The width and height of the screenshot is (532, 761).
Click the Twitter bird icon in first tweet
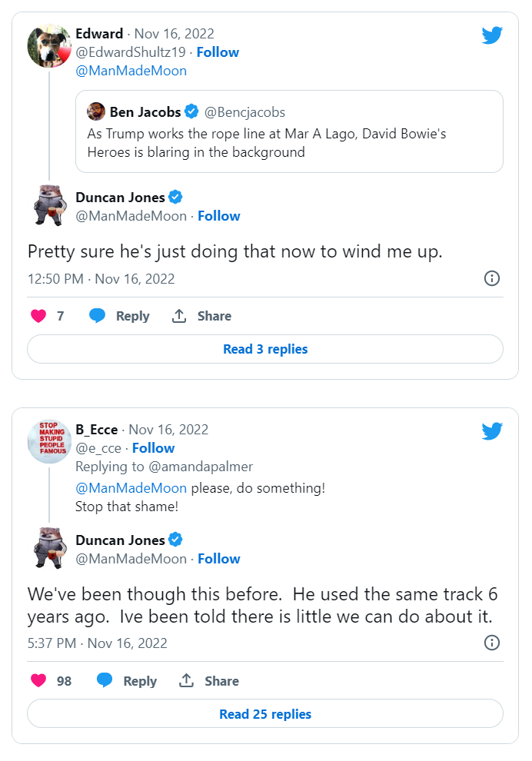click(492, 35)
